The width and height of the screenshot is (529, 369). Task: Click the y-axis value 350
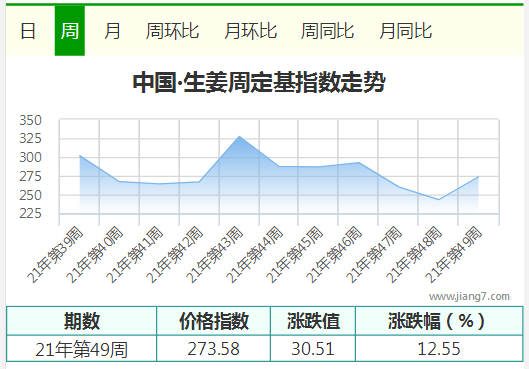click(x=30, y=120)
